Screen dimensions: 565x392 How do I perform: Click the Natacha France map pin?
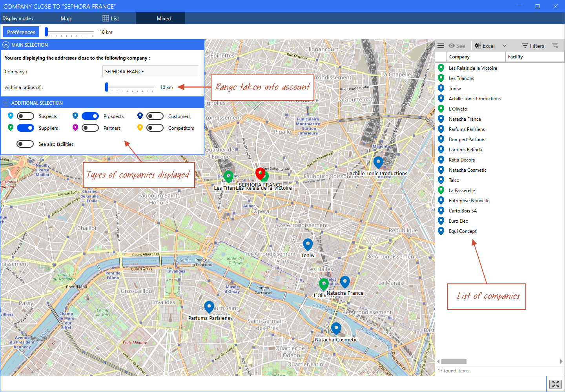click(x=345, y=282)
